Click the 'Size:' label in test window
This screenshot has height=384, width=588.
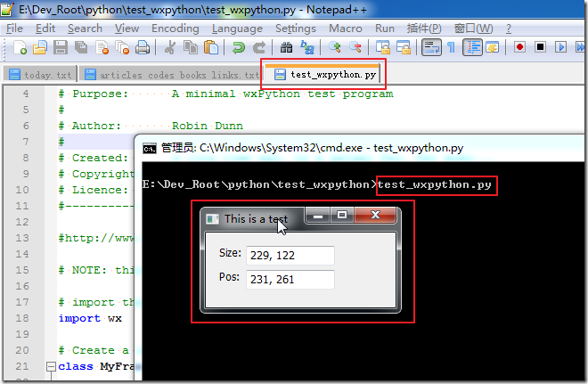click(x=230, y=253)
